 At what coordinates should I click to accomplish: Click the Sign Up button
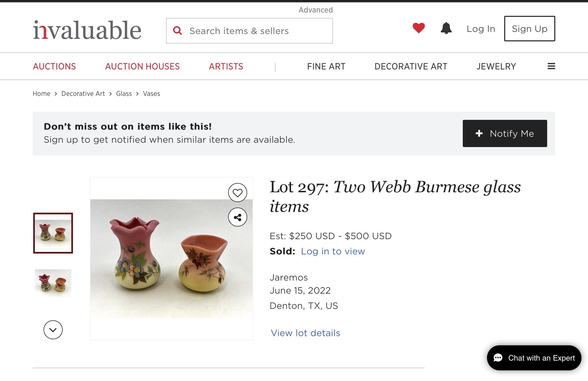click(529, 29)
